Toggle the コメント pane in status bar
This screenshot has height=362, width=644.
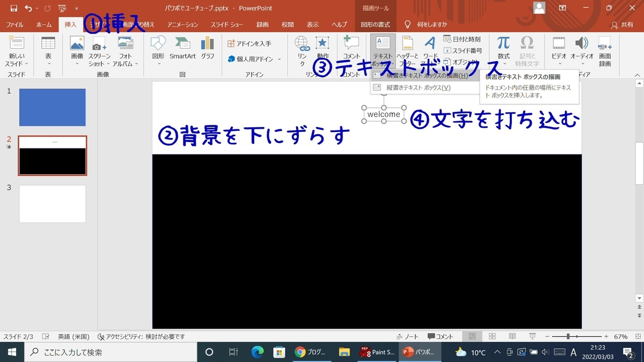point(441,336)
